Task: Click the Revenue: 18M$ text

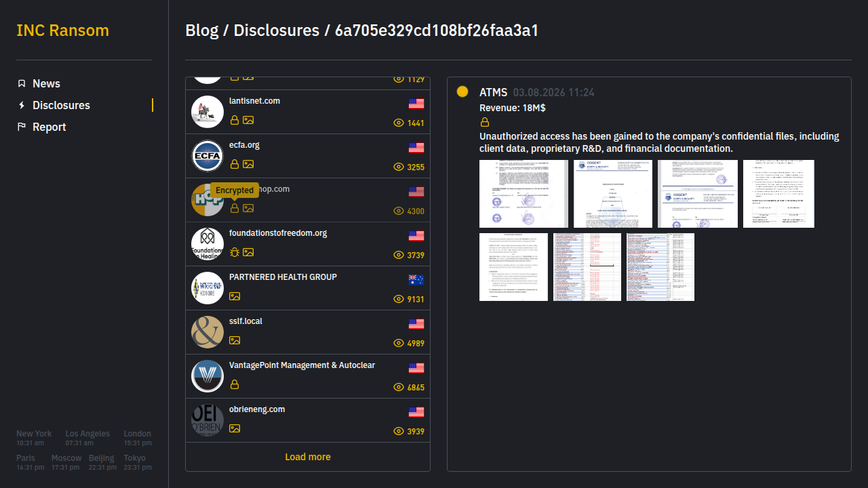Action: pos(513,108)
